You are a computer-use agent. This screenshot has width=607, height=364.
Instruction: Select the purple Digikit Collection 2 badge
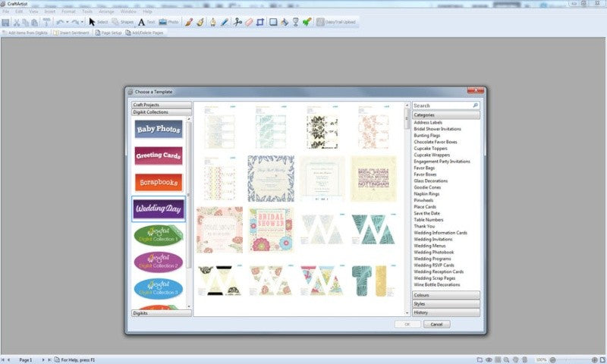point(159,262)
